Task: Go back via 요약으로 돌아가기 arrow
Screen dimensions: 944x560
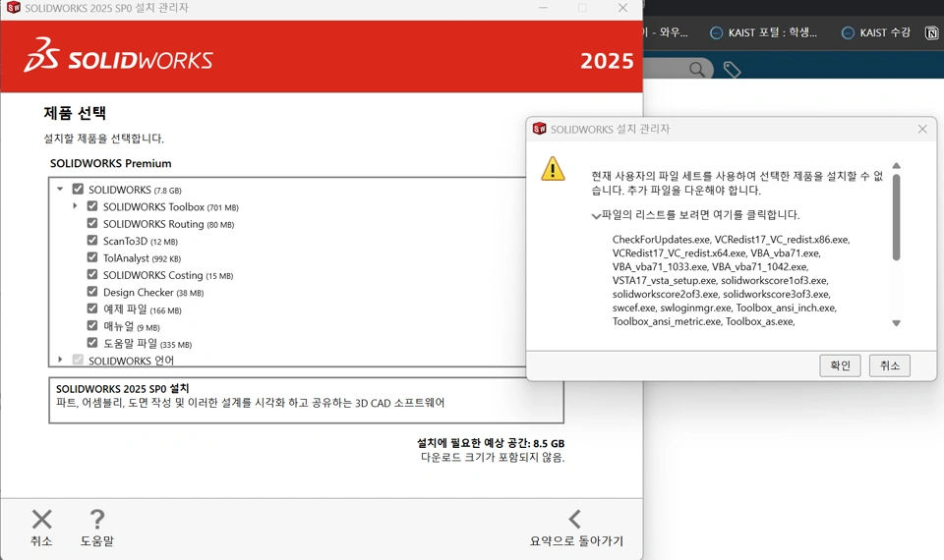Action: coord(575,519)
